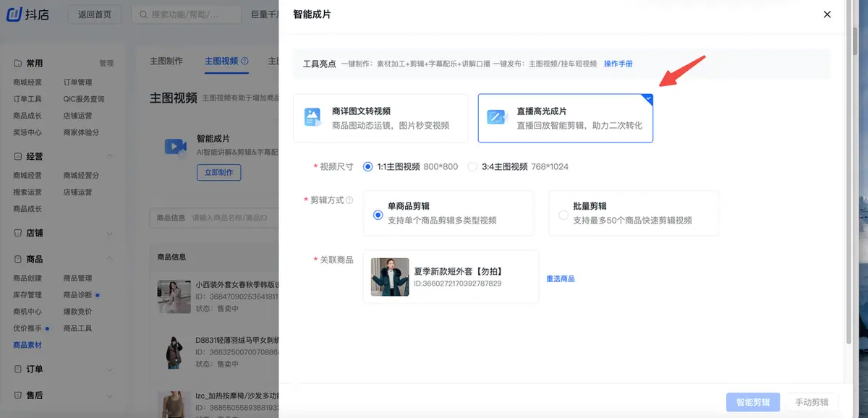The width and height of the screenshot is (868, 418).
Task: Click the info icon beside 剪辑方式
Action: [349, 200]
